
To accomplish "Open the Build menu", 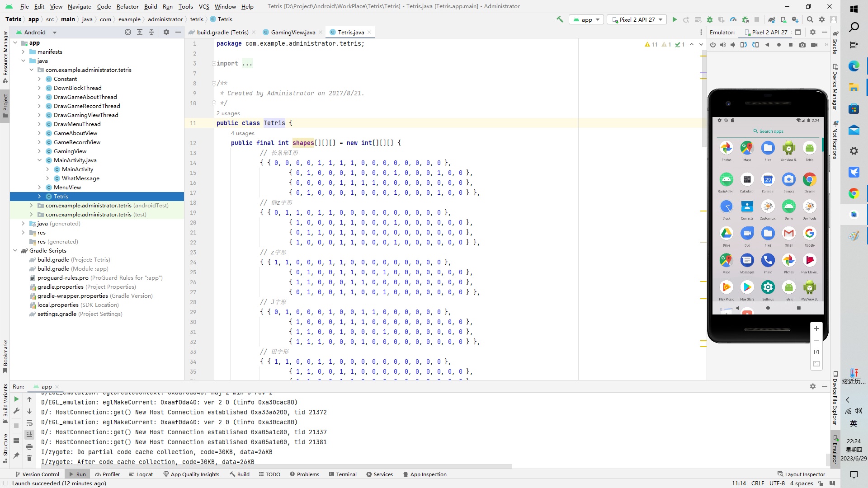I will (151, 6).
